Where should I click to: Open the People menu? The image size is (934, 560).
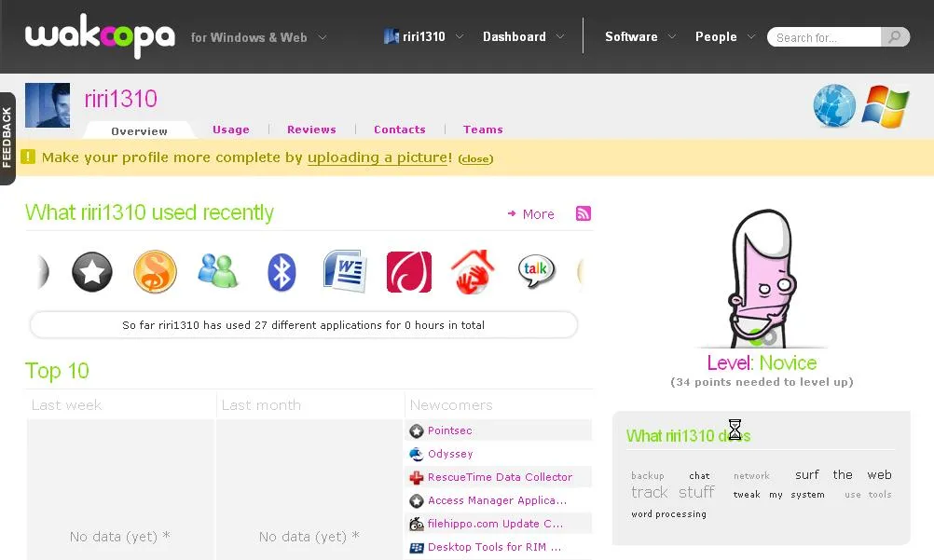(x=716, y=37)
